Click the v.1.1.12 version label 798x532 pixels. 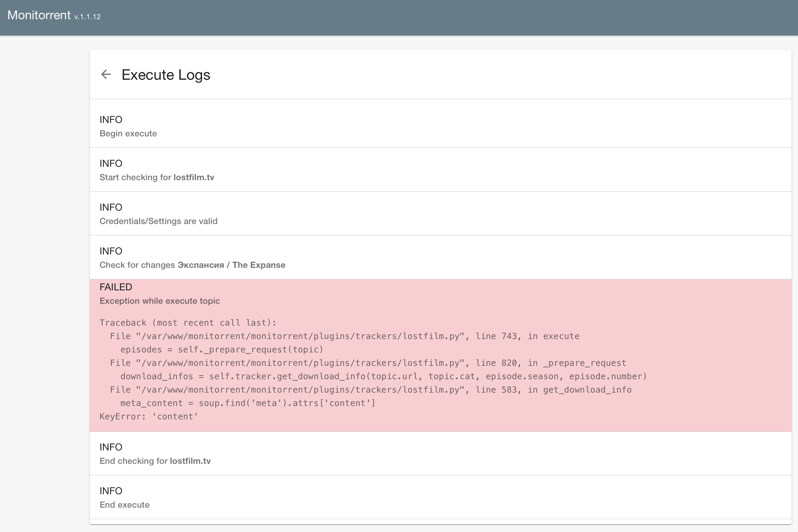click(88, 17)
